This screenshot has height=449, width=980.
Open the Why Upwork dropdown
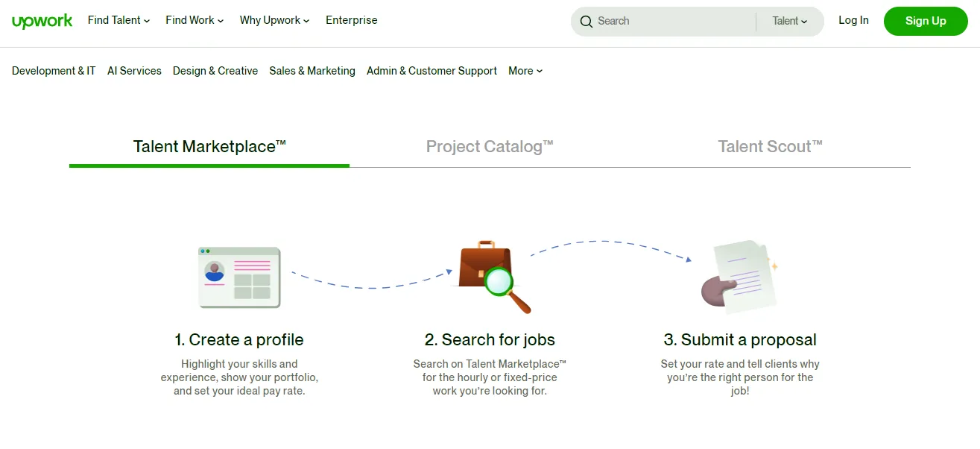[x=275, y=20]
